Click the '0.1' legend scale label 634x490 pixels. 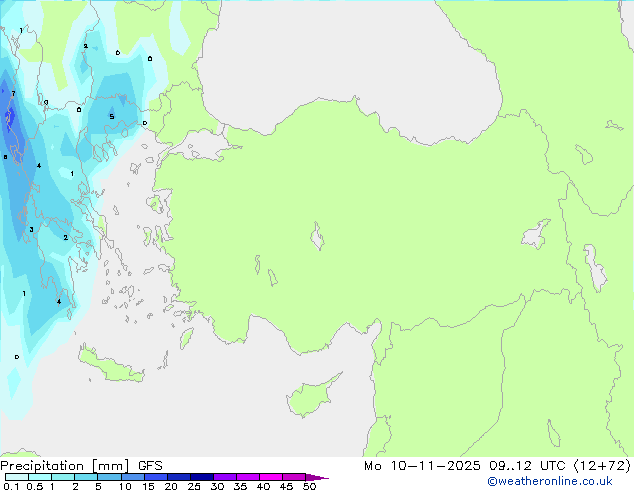click(x=11, y=486)
